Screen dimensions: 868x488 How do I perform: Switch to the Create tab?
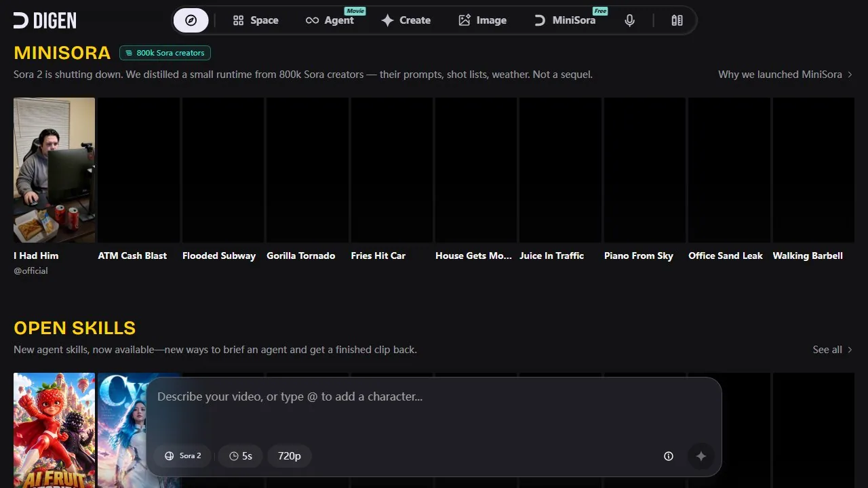point(406,20)
